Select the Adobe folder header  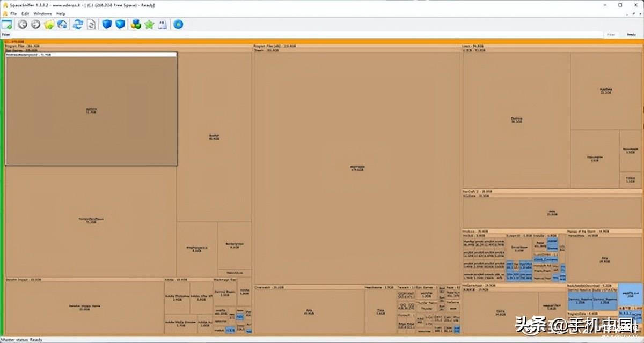point(188,280)
